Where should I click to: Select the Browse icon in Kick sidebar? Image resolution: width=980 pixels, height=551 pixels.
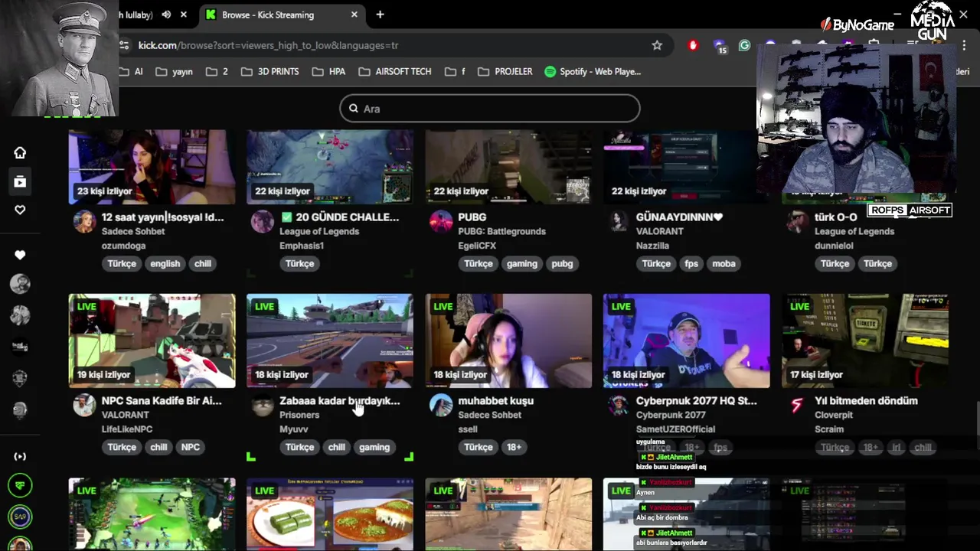[x=20, y=181]
